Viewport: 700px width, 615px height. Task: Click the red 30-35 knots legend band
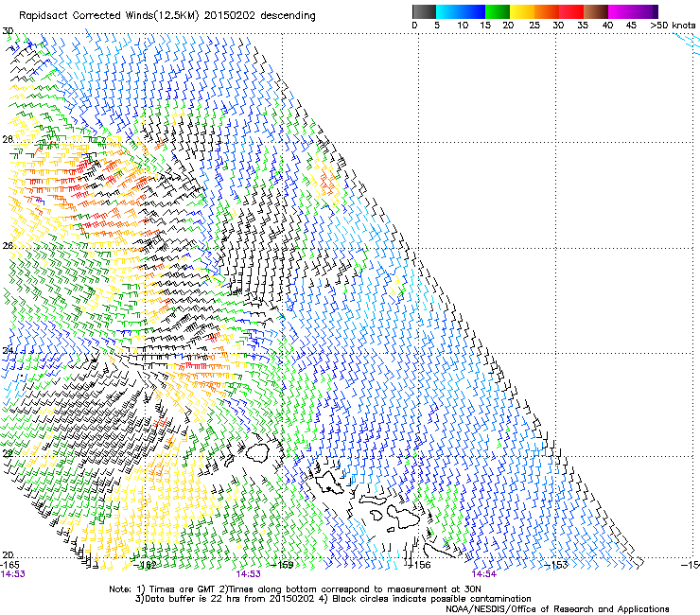point(571,11)
